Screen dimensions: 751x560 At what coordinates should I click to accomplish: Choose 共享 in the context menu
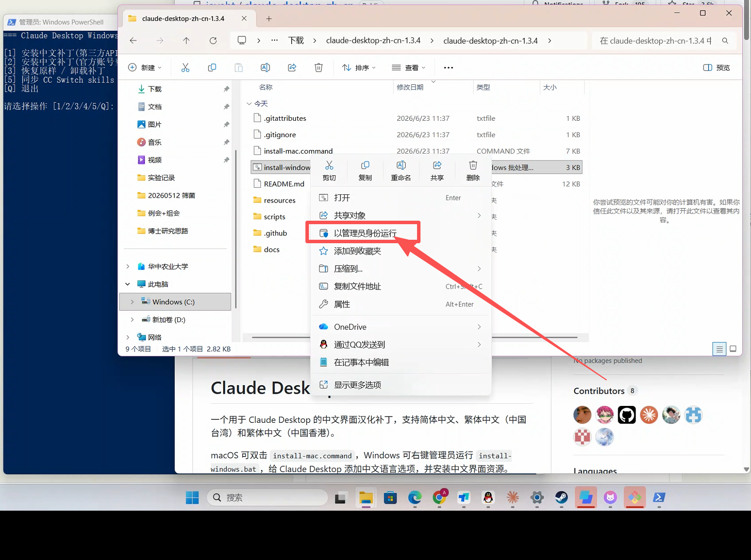[437, 171]
